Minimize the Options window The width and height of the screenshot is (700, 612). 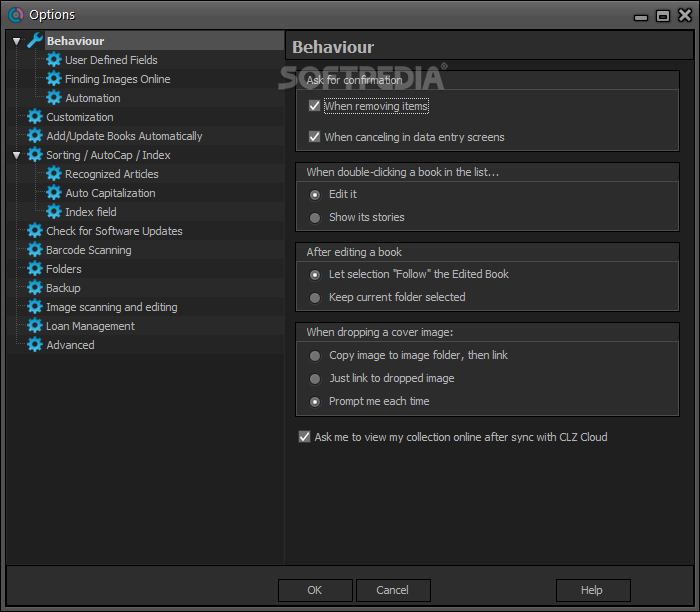[641, 17]
